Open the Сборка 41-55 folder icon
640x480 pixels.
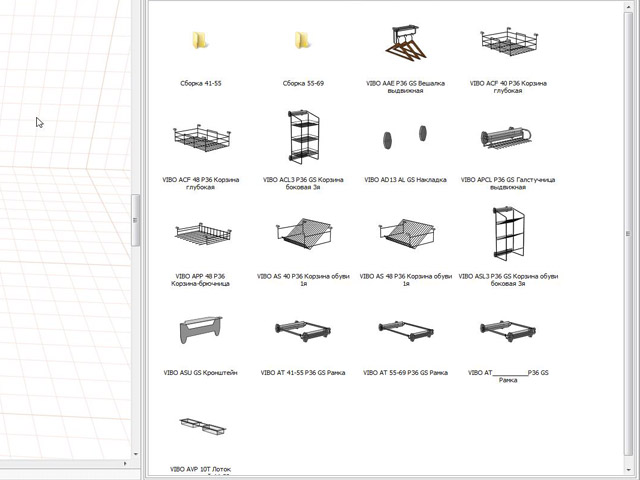point(200,41)
